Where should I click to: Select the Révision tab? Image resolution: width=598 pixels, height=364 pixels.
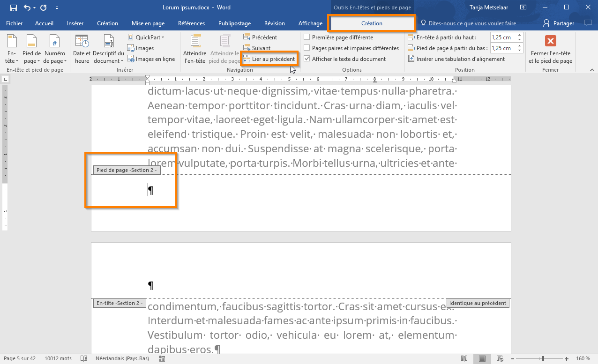(x=275, y=23)
